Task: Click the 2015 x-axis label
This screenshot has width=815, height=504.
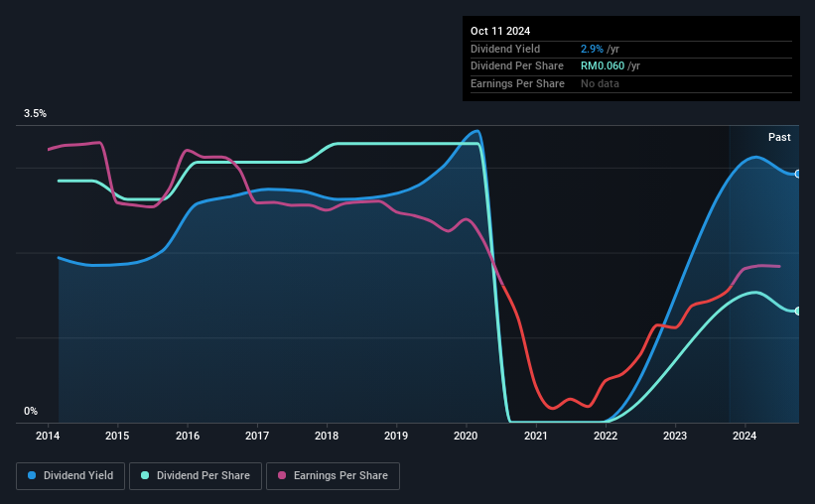Action: [x=117, y=436]
